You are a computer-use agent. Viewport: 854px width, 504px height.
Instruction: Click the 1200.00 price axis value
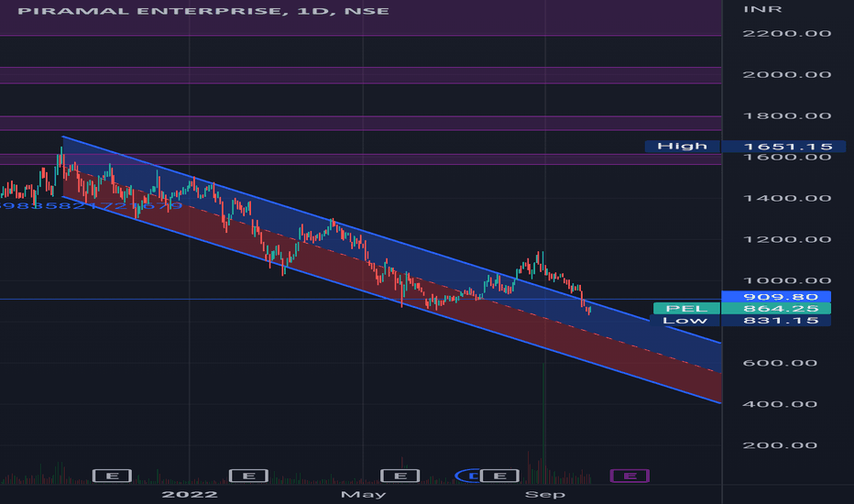tap(787, 240)
